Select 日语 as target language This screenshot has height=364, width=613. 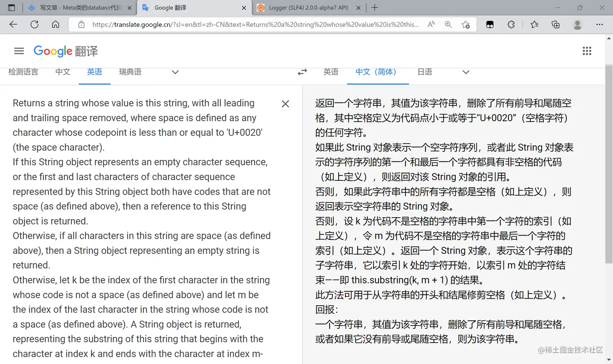(425, 72)
